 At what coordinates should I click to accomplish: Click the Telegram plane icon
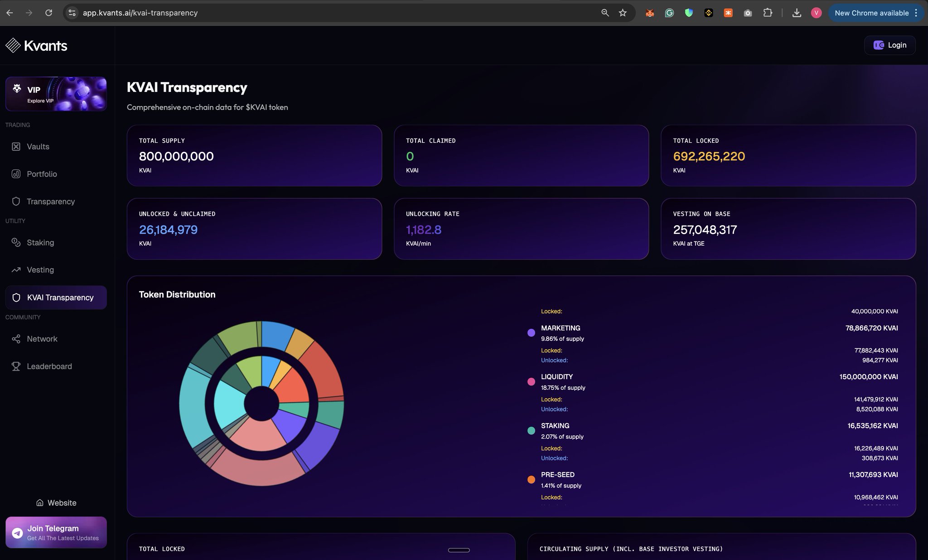pos(18,533)
